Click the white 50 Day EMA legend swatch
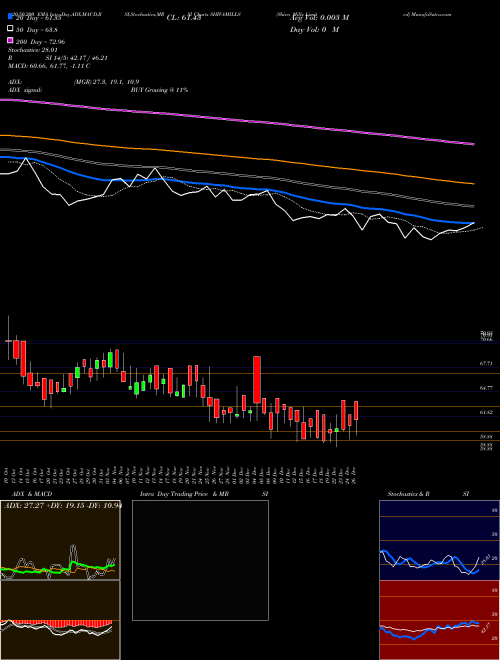This screenshot has width=500, height=660. click(x=11, y=29)
